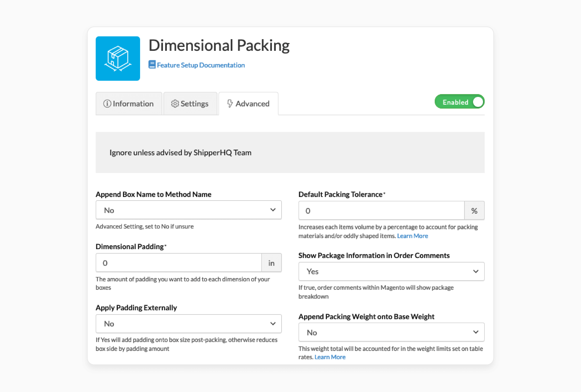Open Feature Setup Documentation link

[x=201, y=65]
